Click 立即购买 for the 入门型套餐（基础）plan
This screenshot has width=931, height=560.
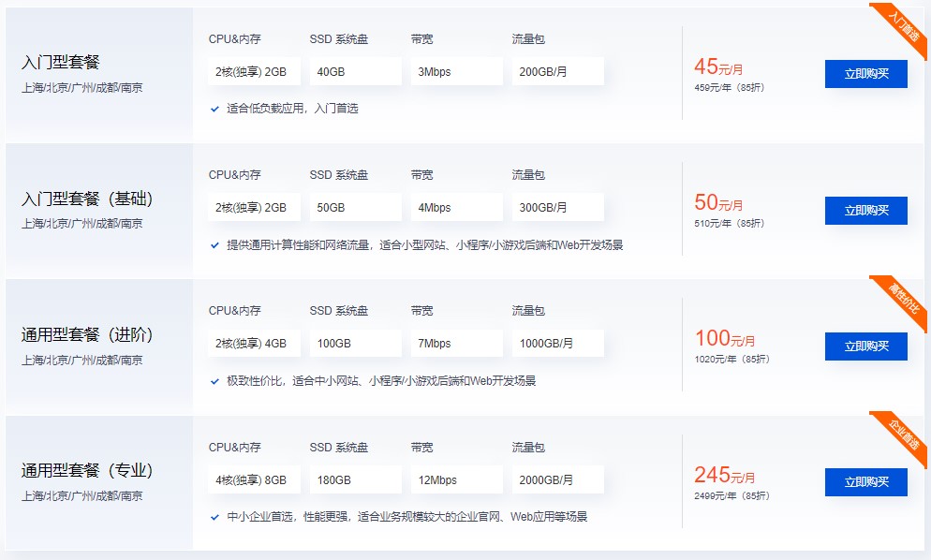pyautogui.click(x=865, y=210)
